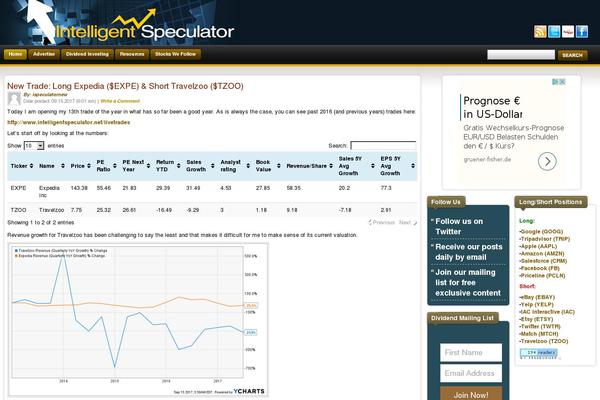Click the First Name input field
This screenshot has height=400, width=600.
(471, 353)
